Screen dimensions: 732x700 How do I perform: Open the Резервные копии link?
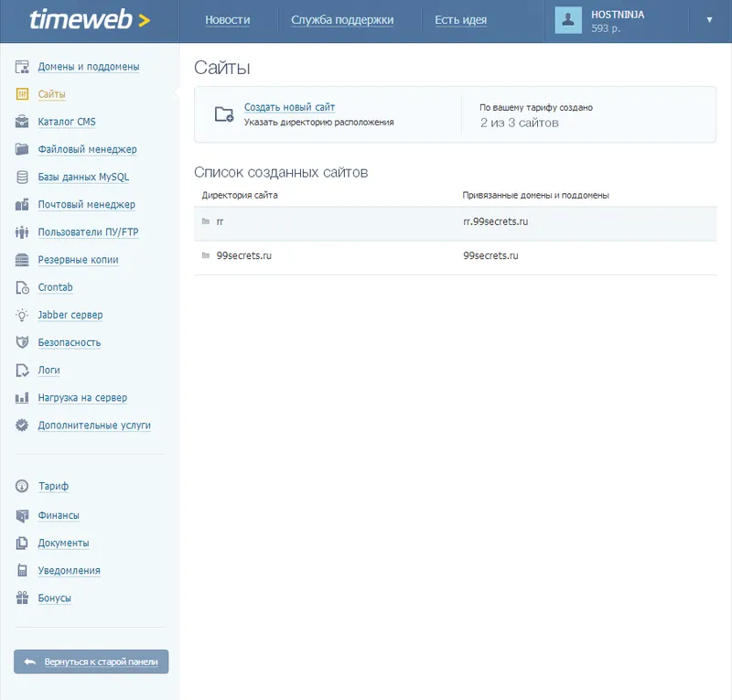click(x=78, y=260)
